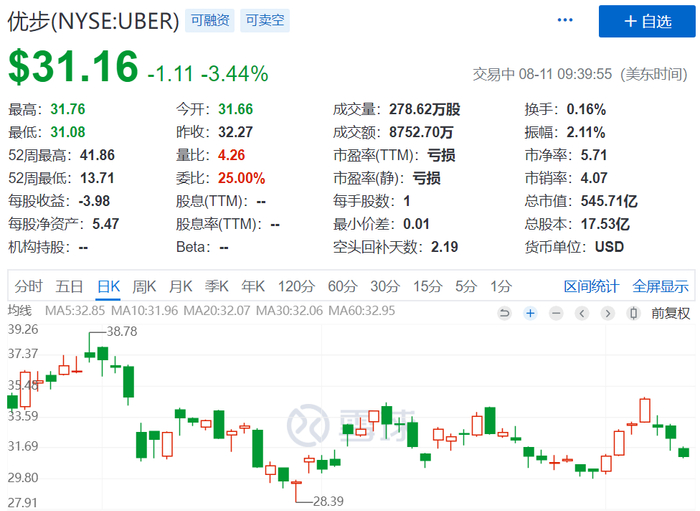
Task: Click the 52周最高 value 41.86
Action: coord(97,155)
